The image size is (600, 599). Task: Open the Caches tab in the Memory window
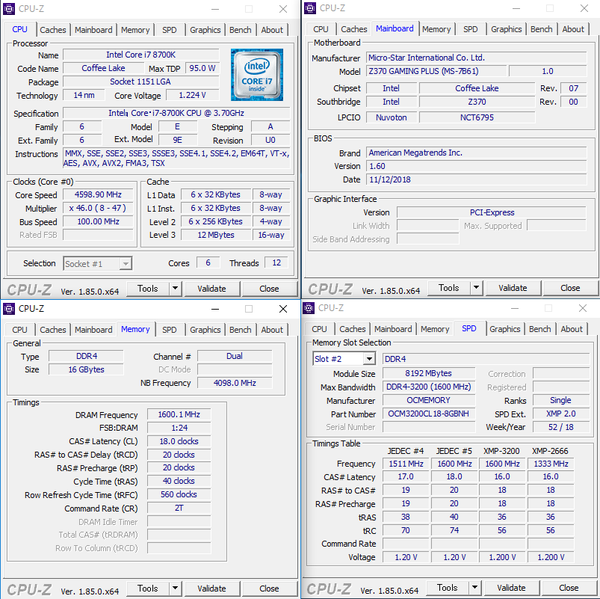click(53, 330)
